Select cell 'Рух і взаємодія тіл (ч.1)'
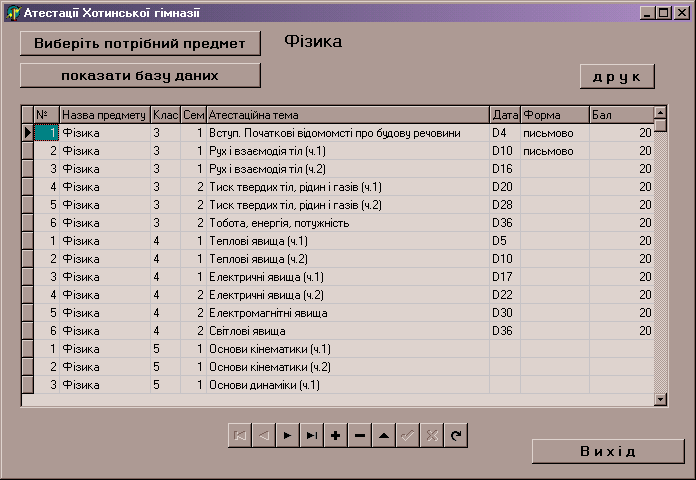Viewport: 696px width, 480px height. click(348, 151)
